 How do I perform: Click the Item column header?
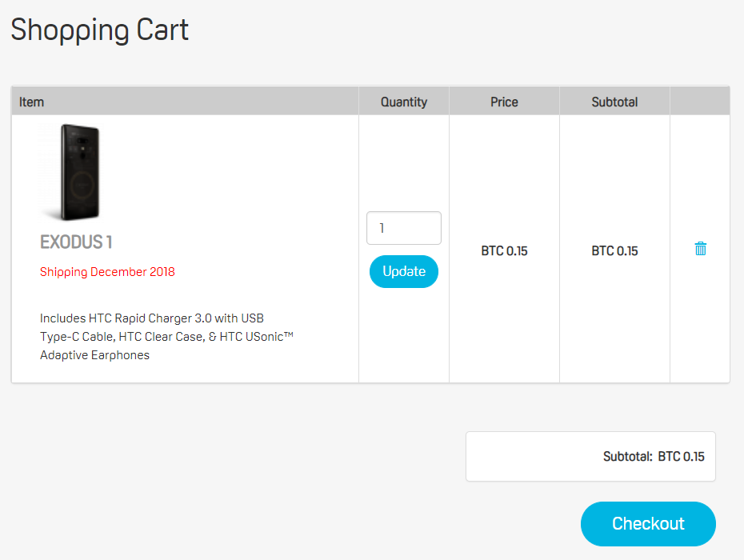point(31,102)
